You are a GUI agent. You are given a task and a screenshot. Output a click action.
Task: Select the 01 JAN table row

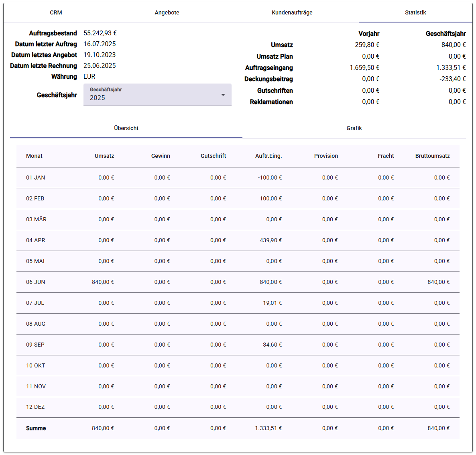tap(238, 178)
